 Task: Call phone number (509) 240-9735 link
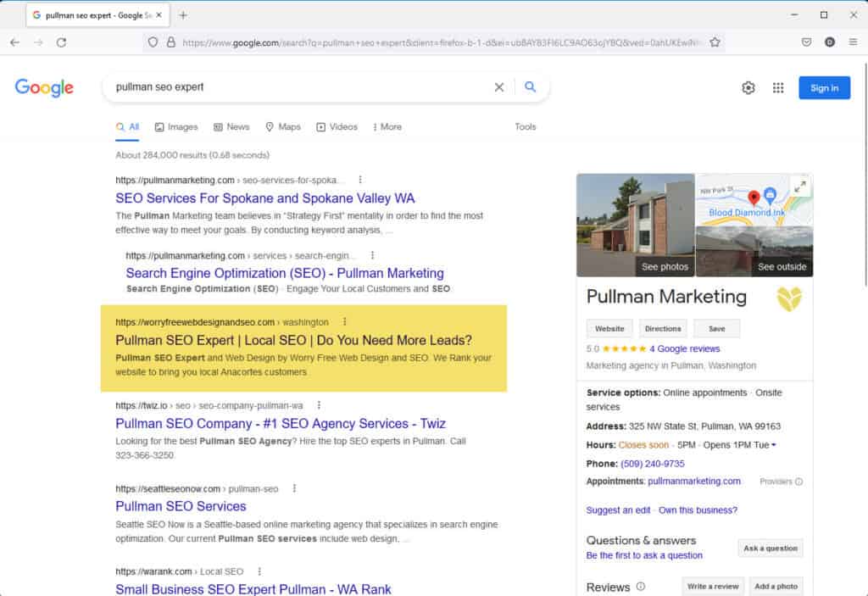pos(653,464)
